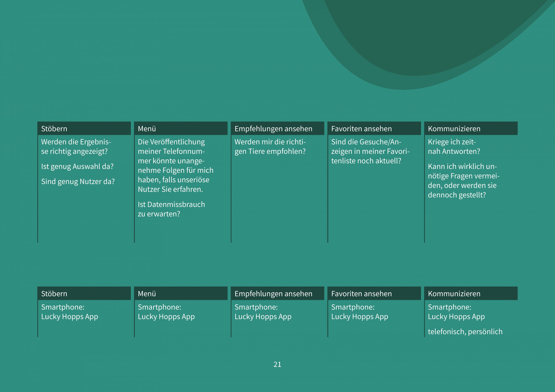Viewport: 555px width, 392px height.
Task: Click the 'telefonisch, persönlich' text
Action: tap(465, 332)
